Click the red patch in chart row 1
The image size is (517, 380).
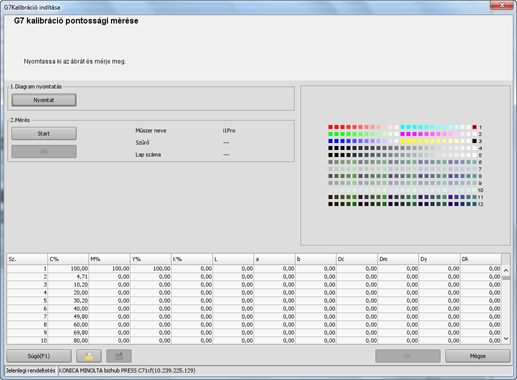(330, 127)
